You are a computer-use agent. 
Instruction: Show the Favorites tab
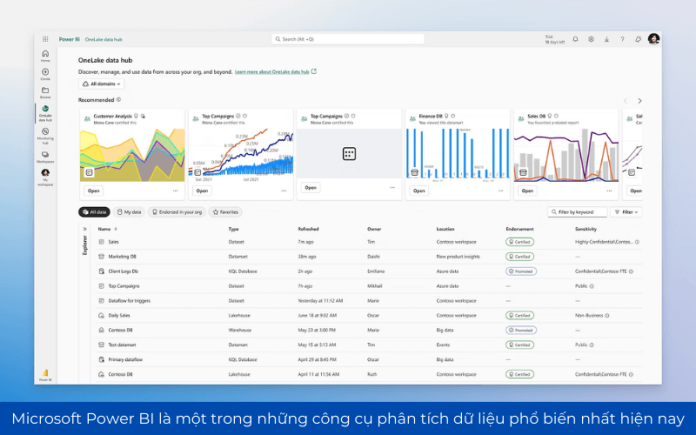[x=225, y=212]
